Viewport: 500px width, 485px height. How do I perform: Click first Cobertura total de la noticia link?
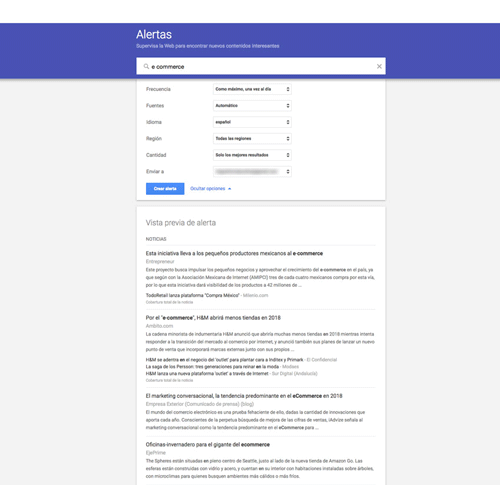coord(169,302)
